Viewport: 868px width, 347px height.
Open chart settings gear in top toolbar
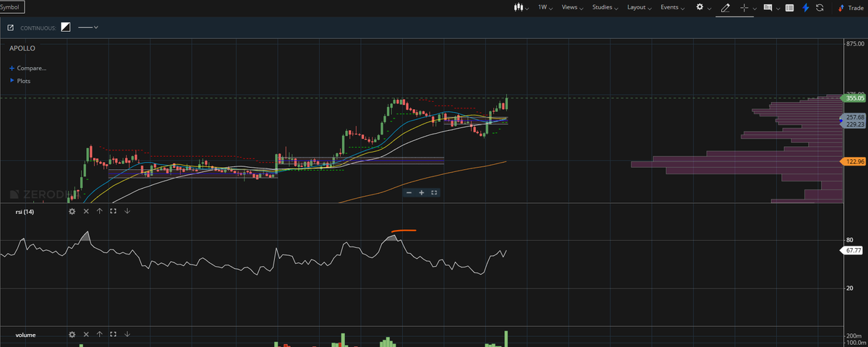pyautogui.click(x=699, y=7)
